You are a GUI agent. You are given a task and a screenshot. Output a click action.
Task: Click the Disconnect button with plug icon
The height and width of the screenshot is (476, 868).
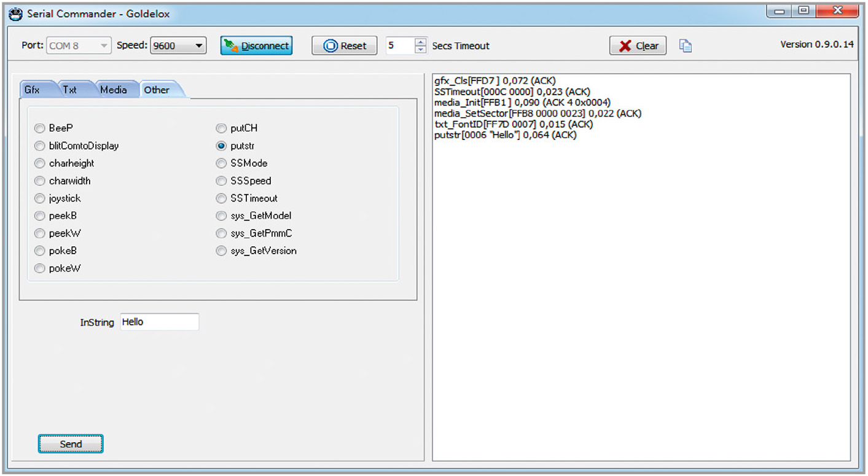tap(256, 45)
